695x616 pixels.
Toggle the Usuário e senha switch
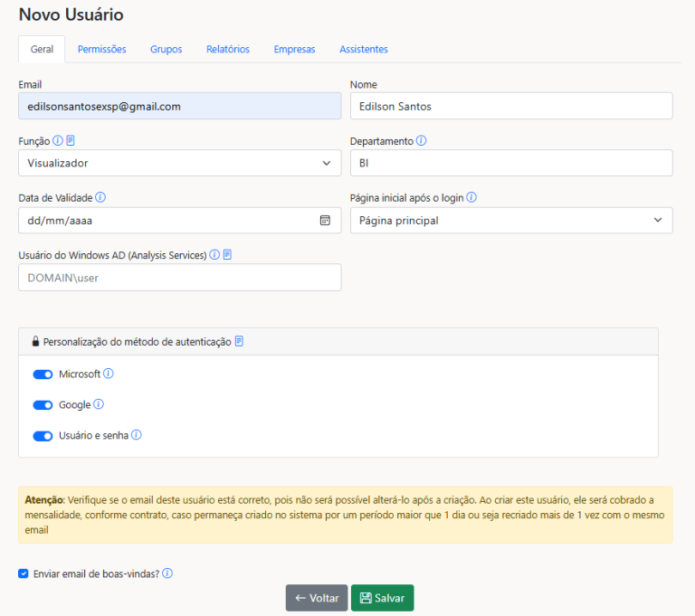[x=43, y=436]
